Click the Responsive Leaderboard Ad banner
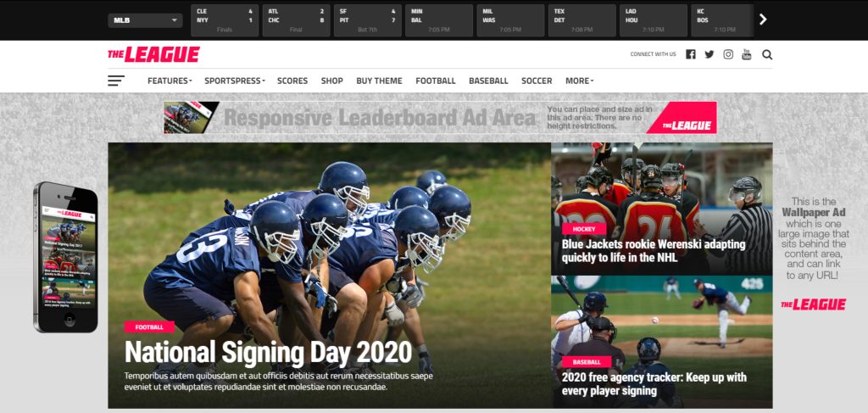Screen dimensions: 868x413 point(440,117)
